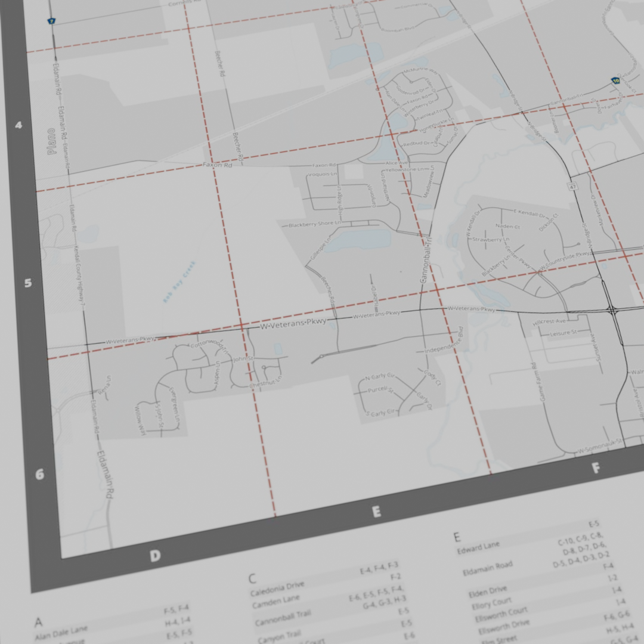
Task: Select the Plano city label
Action: point(51,141)
